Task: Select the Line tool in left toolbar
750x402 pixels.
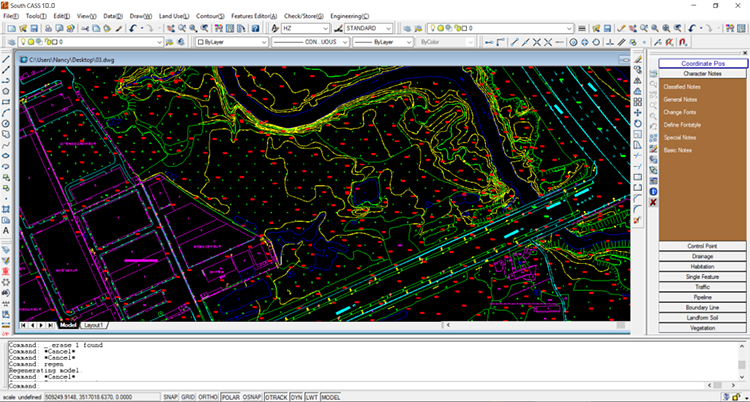Action: (x=6, y=59)
